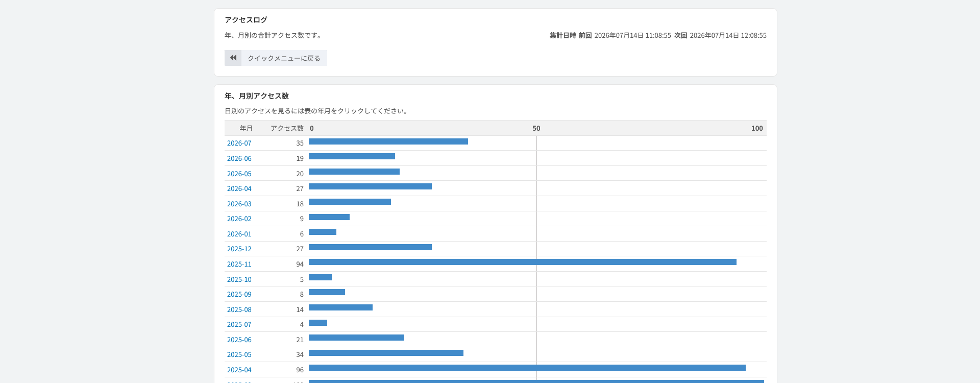
Task: Click the access count 96
Action: 300,370
